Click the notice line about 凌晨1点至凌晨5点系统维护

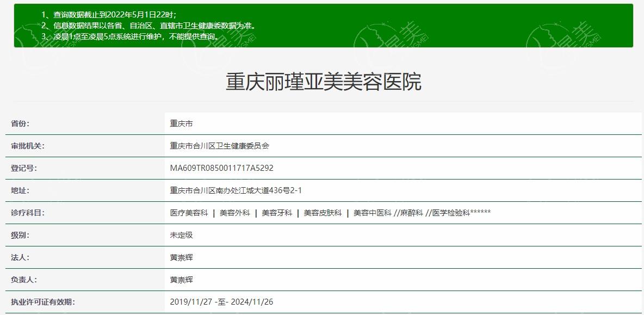(x=130, y=36)
